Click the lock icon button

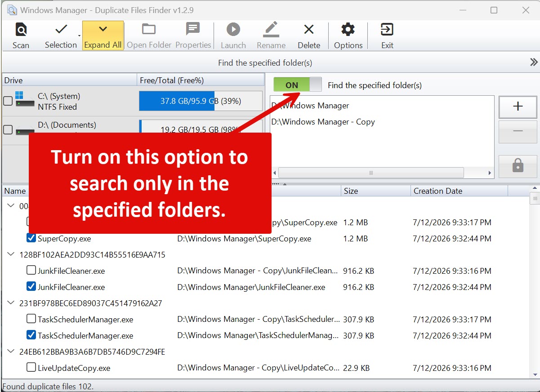tap(518, 167)
